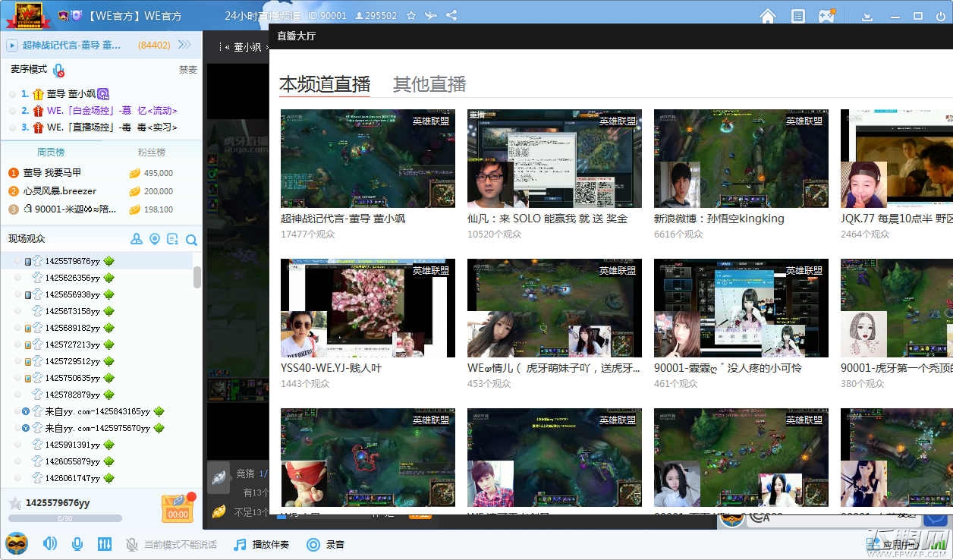Click the masked raccoon avatar icon

click(17, 543)
